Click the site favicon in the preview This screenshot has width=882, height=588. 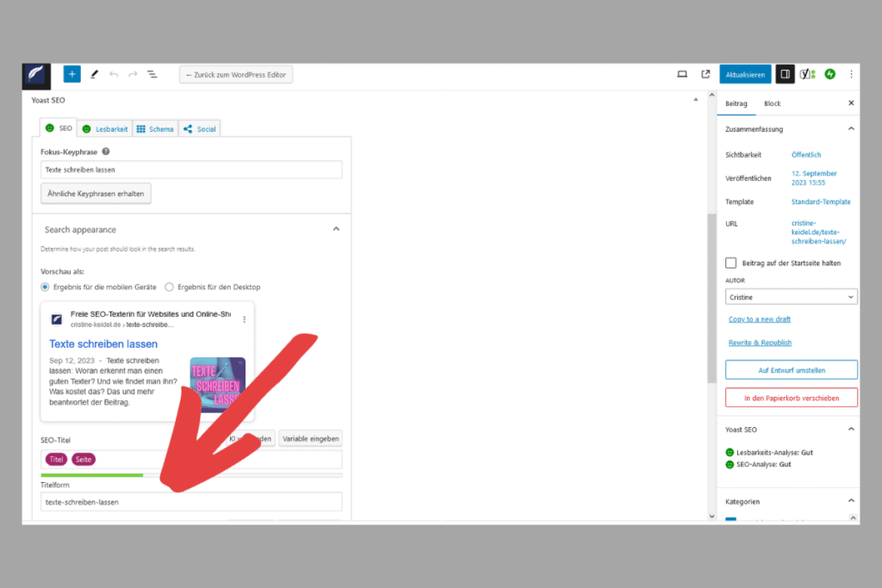tap(57, 319)
